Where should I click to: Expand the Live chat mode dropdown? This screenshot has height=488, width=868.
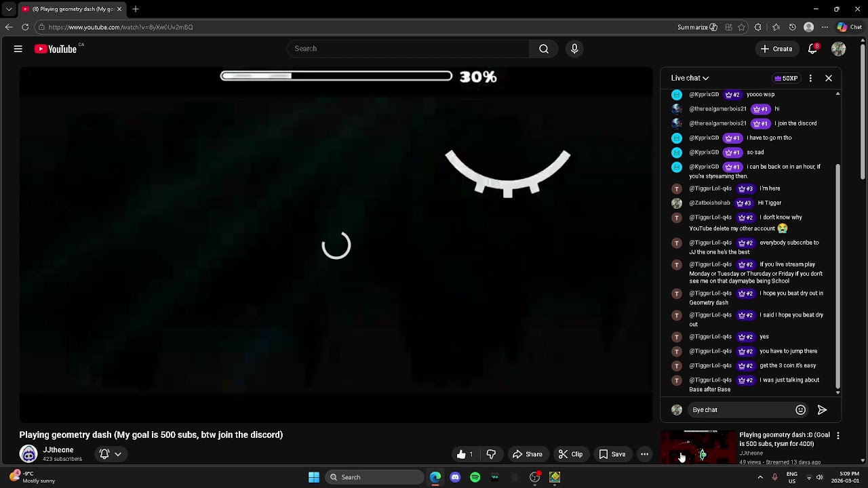click(x=690, y=78)
